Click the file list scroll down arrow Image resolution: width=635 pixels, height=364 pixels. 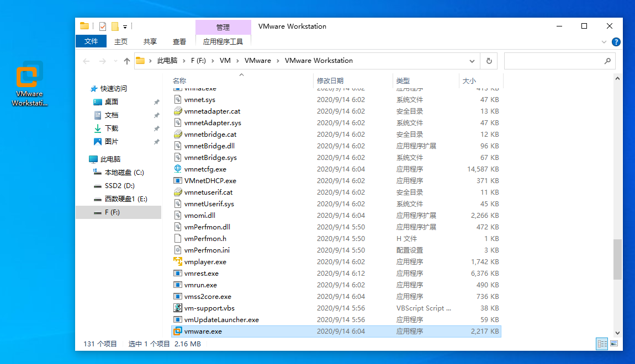(x=617, y=333)
